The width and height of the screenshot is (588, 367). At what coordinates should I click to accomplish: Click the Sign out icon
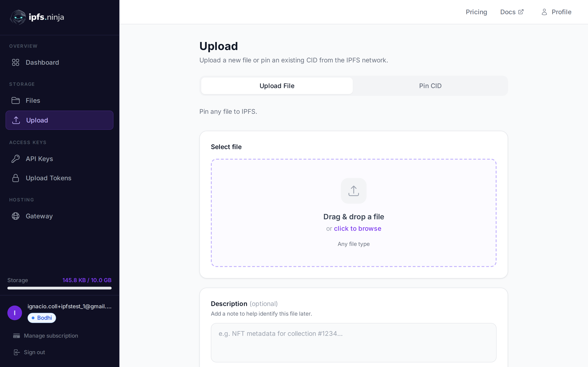[x=16, y=352]
